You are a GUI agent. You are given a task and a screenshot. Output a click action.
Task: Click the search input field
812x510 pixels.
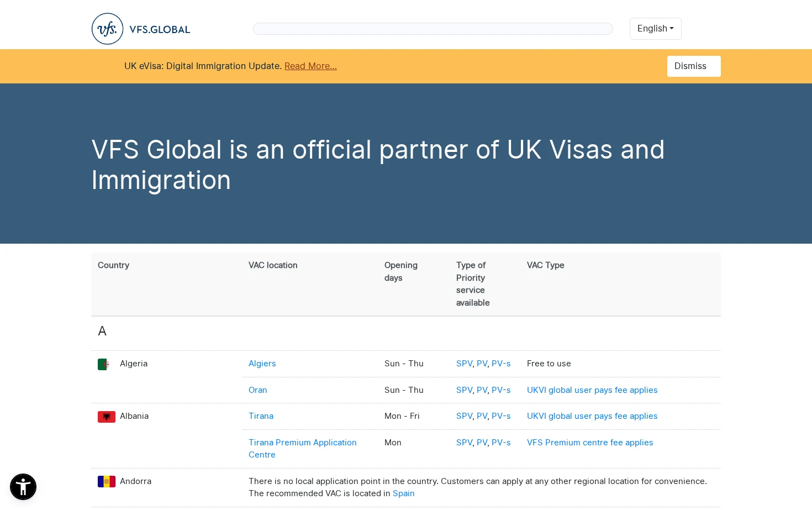433,29
